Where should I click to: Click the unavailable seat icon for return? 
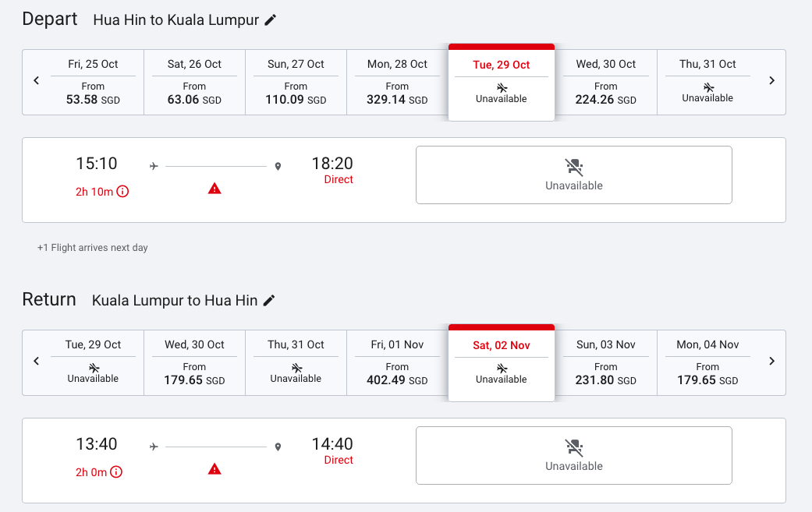coord(574,447)
